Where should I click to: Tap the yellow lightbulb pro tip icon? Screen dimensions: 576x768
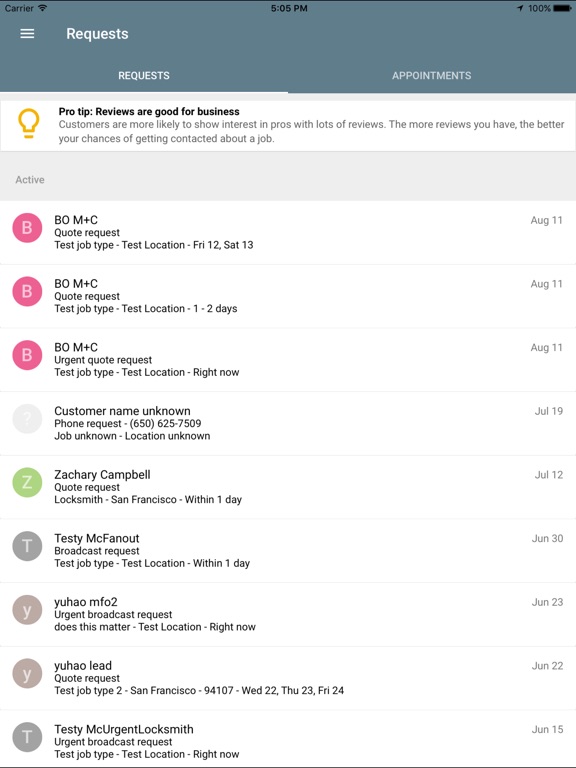click(28, 123)
